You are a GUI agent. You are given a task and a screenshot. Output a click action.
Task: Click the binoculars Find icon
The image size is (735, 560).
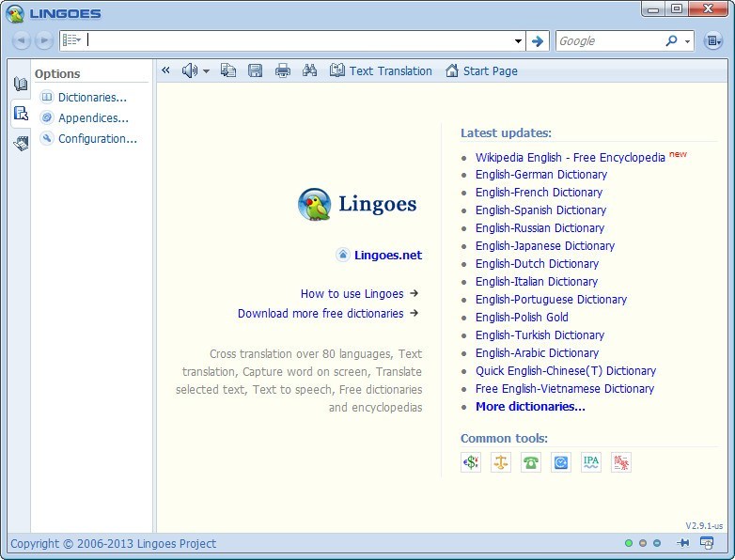[309, 70]
